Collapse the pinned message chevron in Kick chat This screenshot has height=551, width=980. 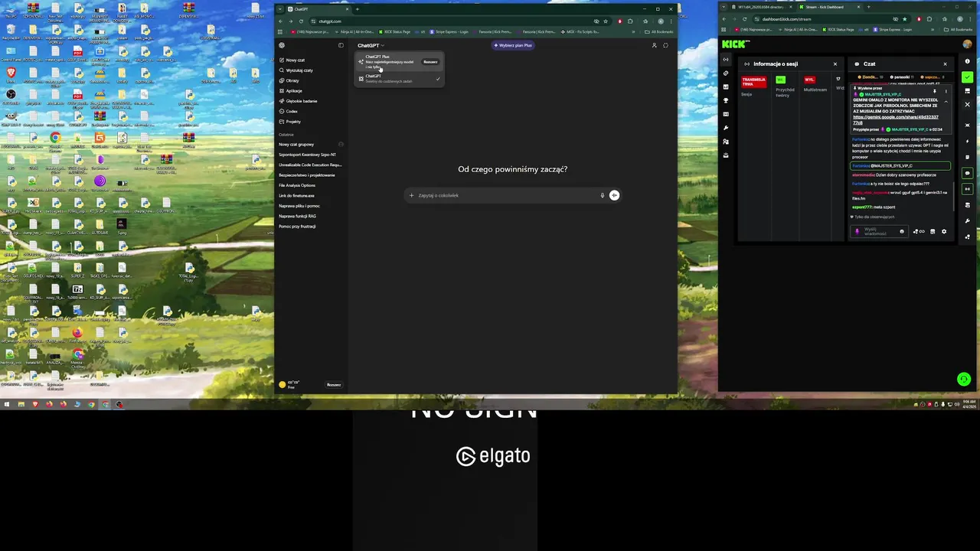(x=946, y=102)
